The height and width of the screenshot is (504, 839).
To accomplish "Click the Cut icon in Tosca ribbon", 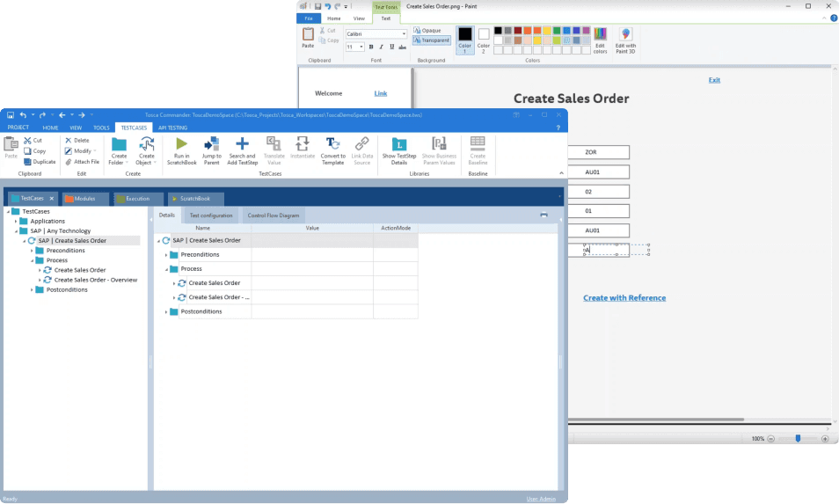I will point(27,140).
